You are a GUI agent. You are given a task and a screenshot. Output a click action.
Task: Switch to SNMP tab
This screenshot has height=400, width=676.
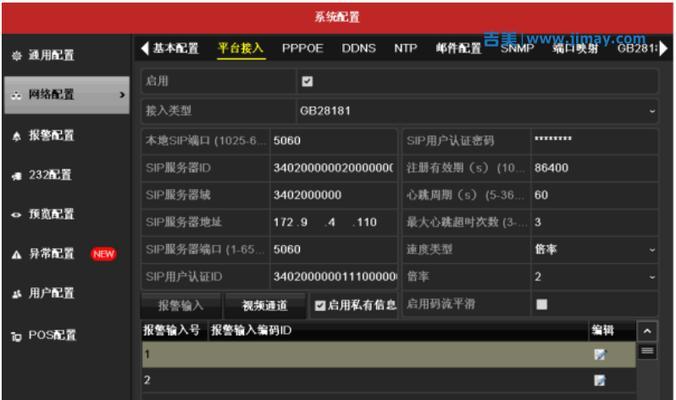pyautogui.click(x=517, y=49)
